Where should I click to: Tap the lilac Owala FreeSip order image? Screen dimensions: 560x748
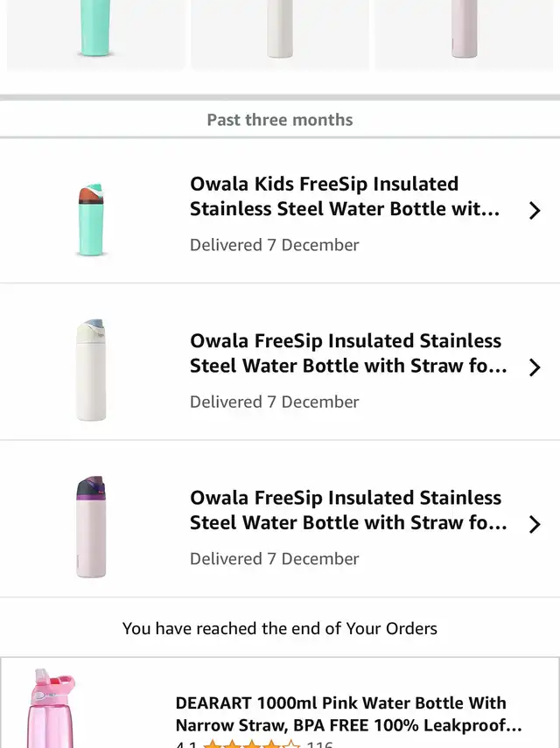[x=93, y=527]
